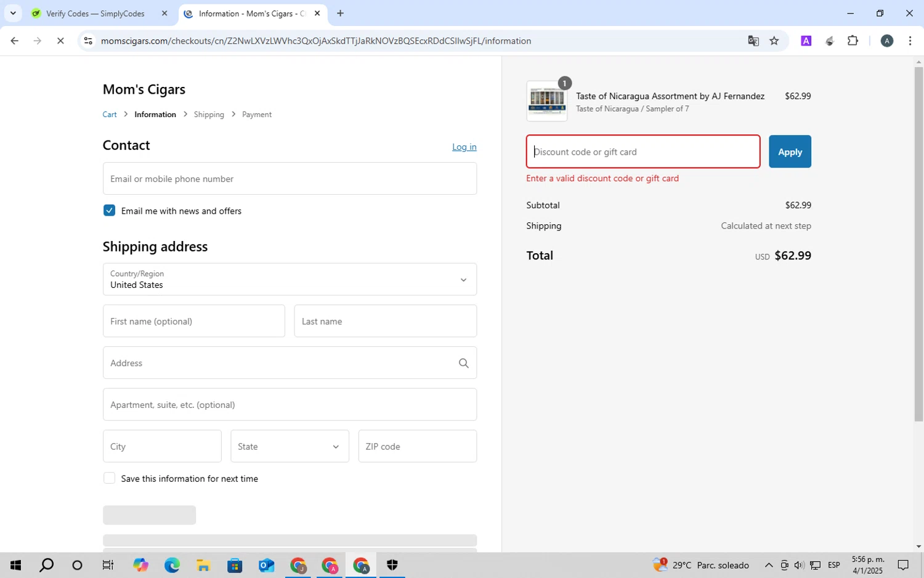Open the Chrome three-dot menu
Screen dimensions: 924x578
click(x=910, y=41)
